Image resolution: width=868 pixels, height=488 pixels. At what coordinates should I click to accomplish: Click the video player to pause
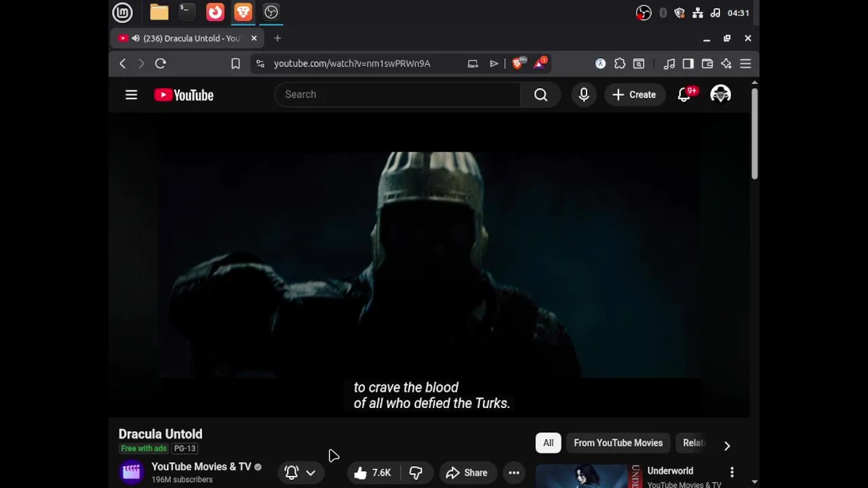pyautogui.click(x=429, y=264)
